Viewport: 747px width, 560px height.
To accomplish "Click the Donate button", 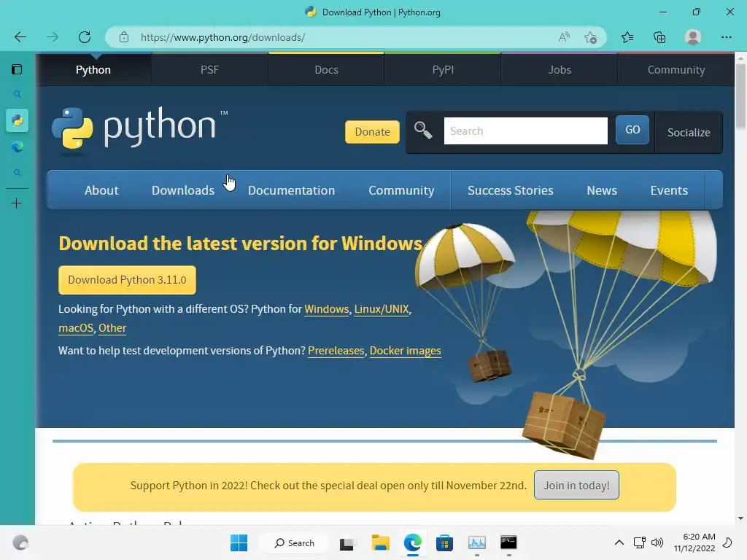I will [372, 132].
